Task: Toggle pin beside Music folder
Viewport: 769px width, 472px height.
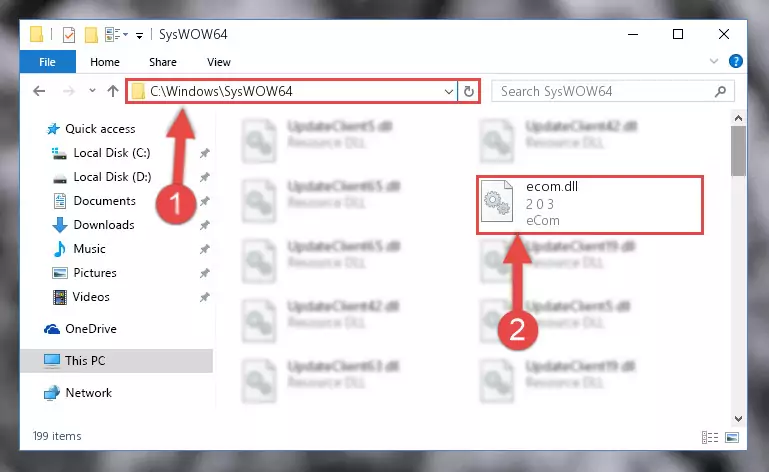Action: coord(205,249)
